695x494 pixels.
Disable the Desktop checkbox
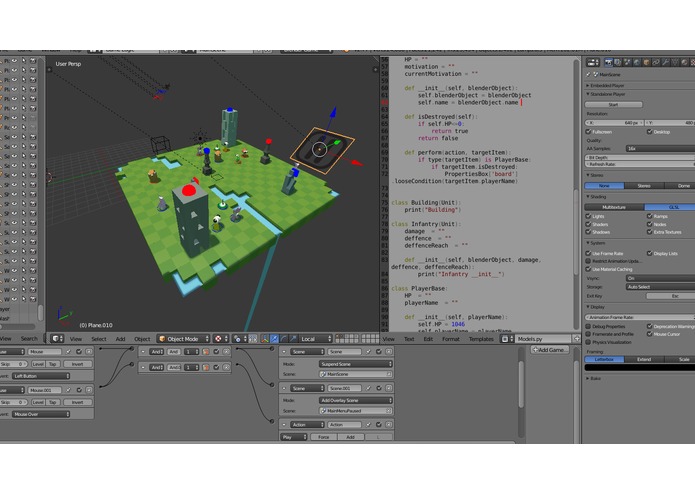tap(649, 132)
